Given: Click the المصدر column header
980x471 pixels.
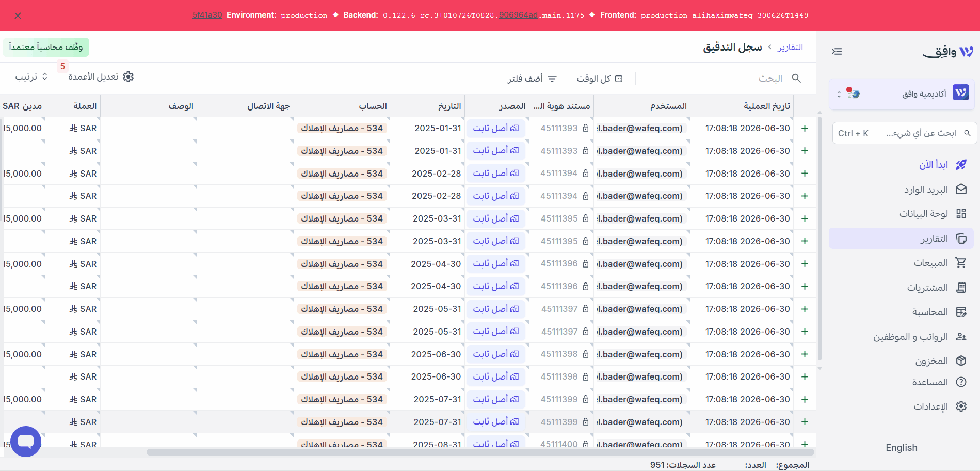Looking at the screenshot, I should [x=497, y=106].
